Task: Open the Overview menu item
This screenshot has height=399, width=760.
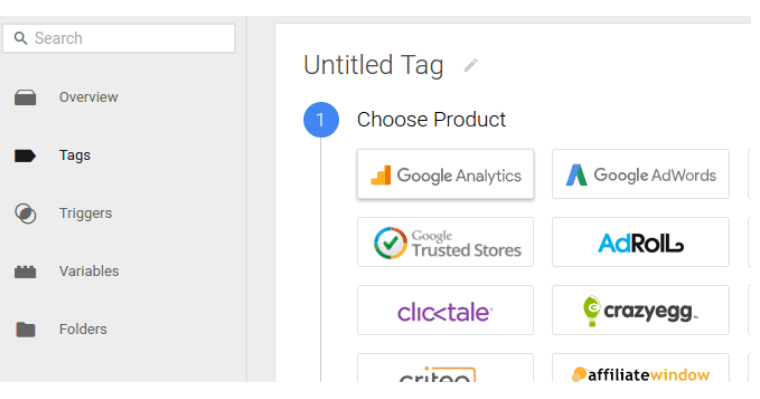Action: 88,97
